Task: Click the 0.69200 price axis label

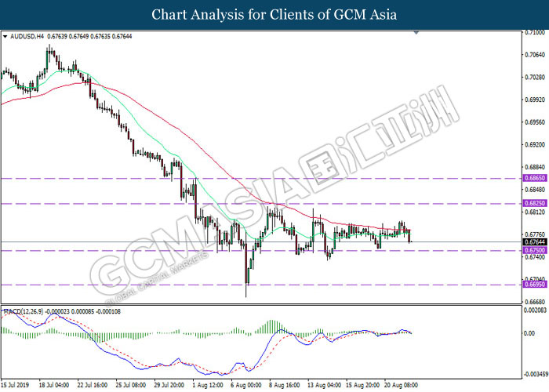Action: (536, 144)
